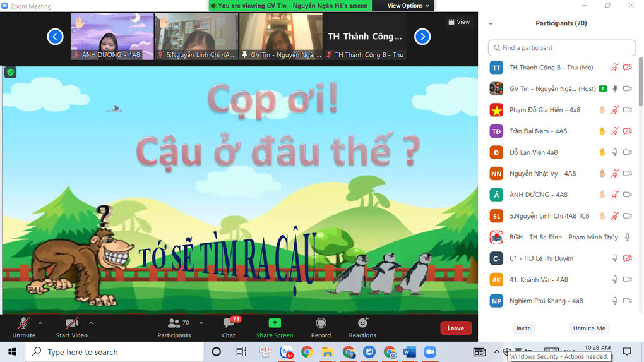This screenshot has height=362, width=644.
Task: Toggle the Unmute microphone button
Action: pyautogui.click(x=23, y=323)
